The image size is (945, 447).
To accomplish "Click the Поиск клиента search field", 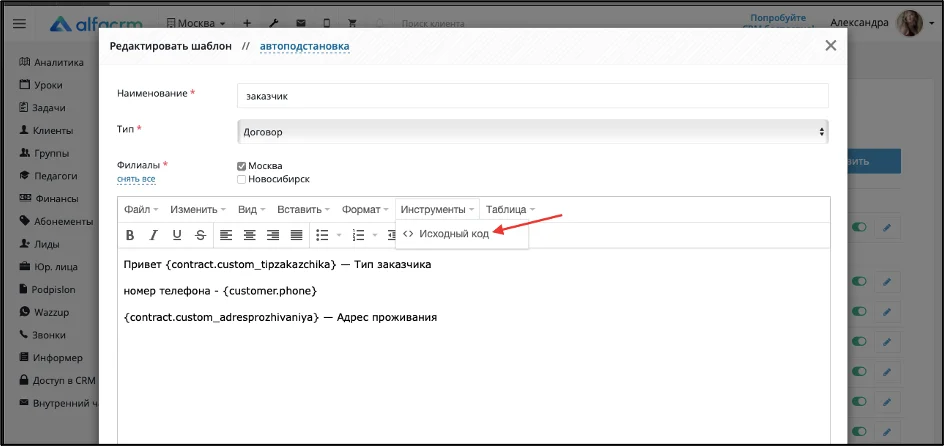I will click(433, 24).
